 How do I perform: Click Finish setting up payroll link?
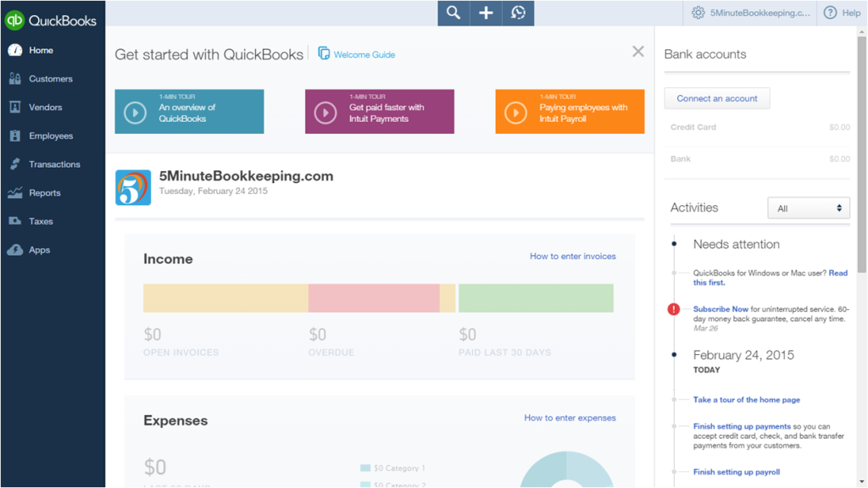[x=737, y=472]
